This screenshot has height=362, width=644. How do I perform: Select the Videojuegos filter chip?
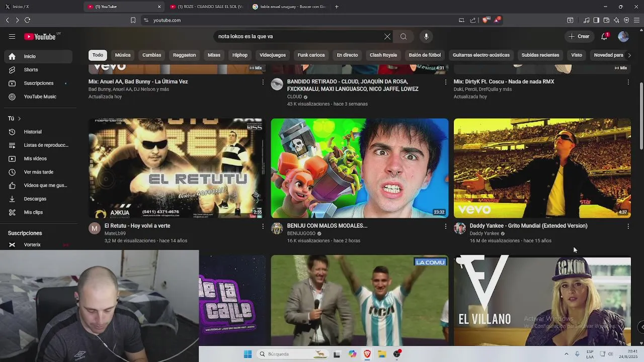[x=273, y=55]
